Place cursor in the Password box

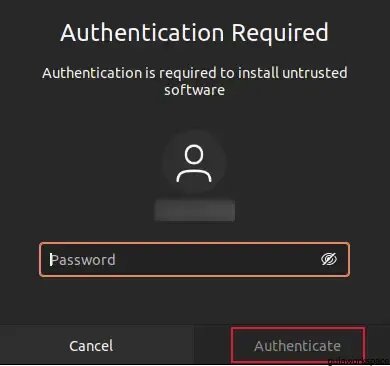[194, 260]
